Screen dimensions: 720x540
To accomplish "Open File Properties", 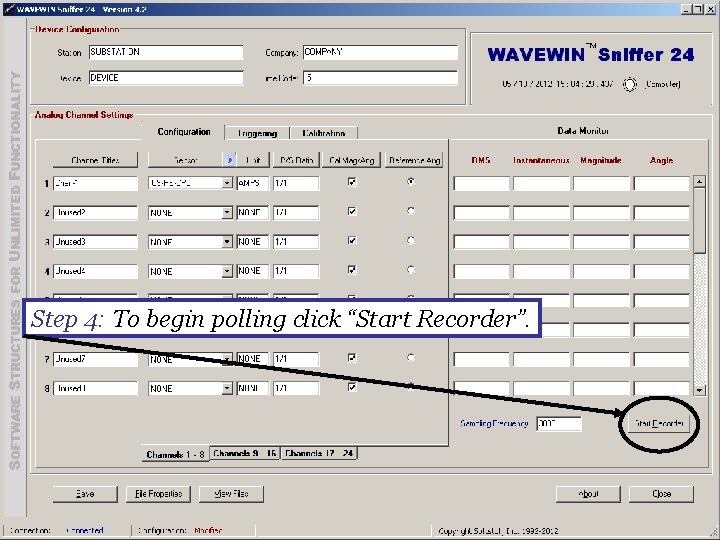I will coord(158,494).
